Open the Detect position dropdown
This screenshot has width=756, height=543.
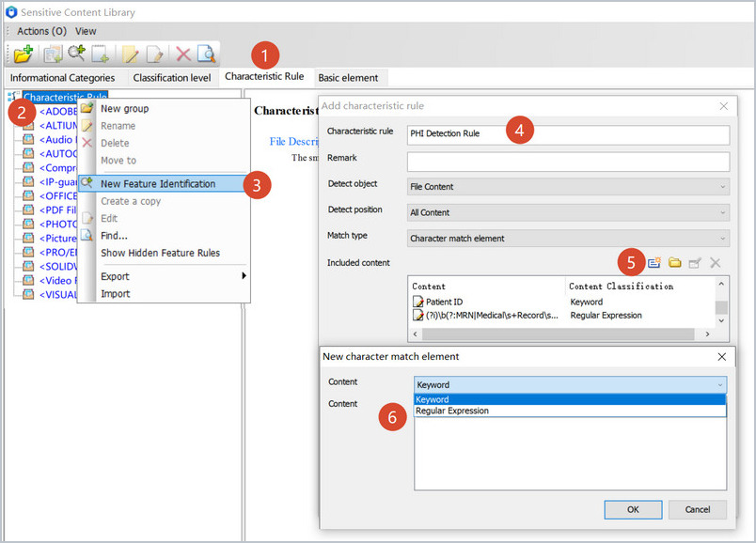click(568, 212)
